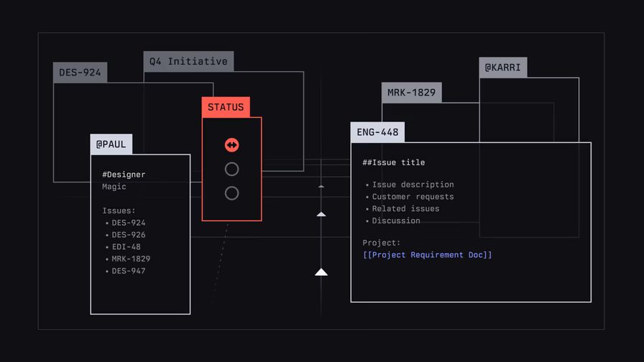644x362 pixels.
Task: Open the Project Requirement Doc link
Action: [x=427, y=255]
